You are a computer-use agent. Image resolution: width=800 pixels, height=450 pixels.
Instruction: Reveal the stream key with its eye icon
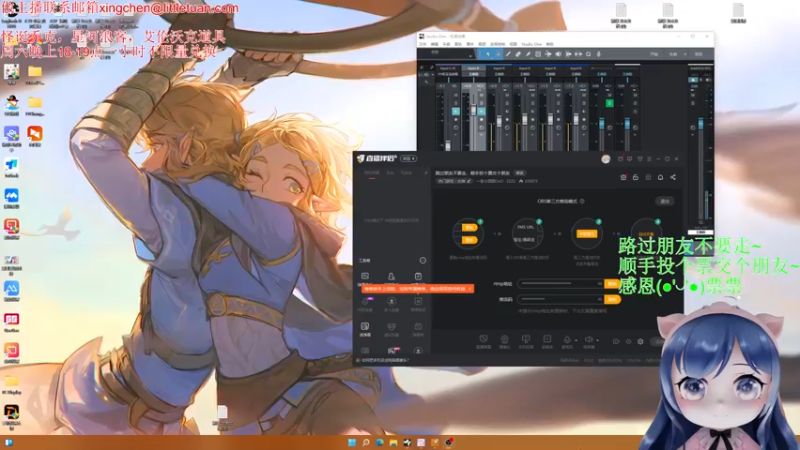[600, 299]
